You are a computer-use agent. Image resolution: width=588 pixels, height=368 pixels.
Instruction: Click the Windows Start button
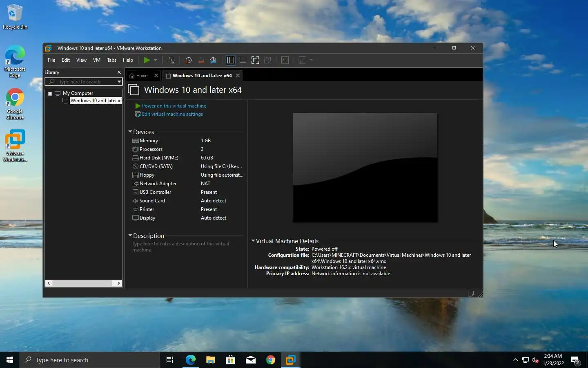10,360
